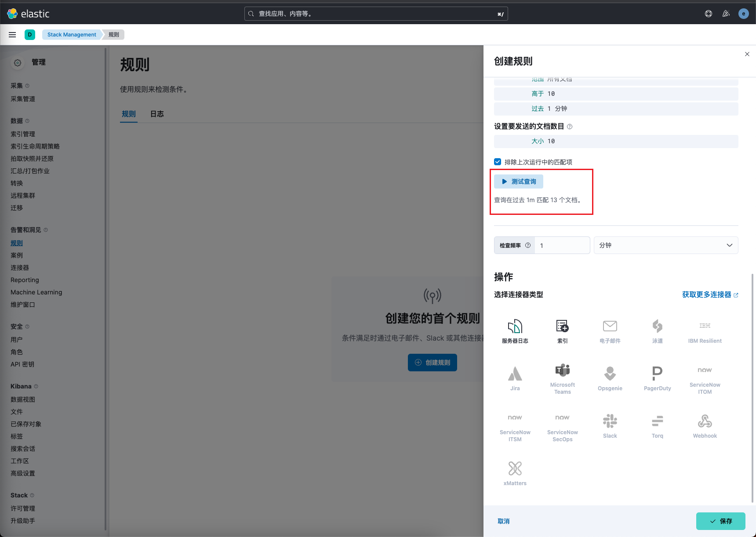756x537 pixels.
Task: Open Reporting in sidebar
Action: click(25, 280)
